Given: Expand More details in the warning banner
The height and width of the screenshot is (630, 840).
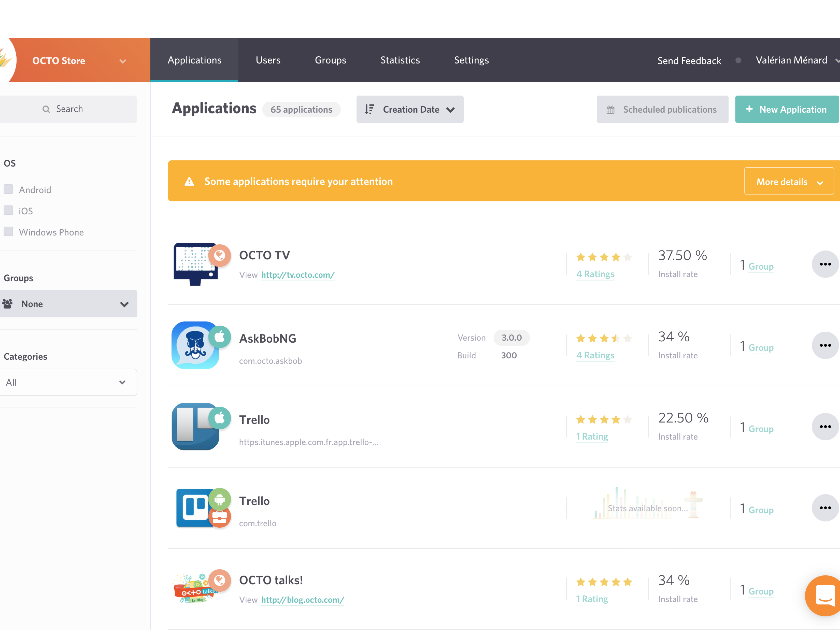Looking at the screenshot, I should (x=789, y=181).
